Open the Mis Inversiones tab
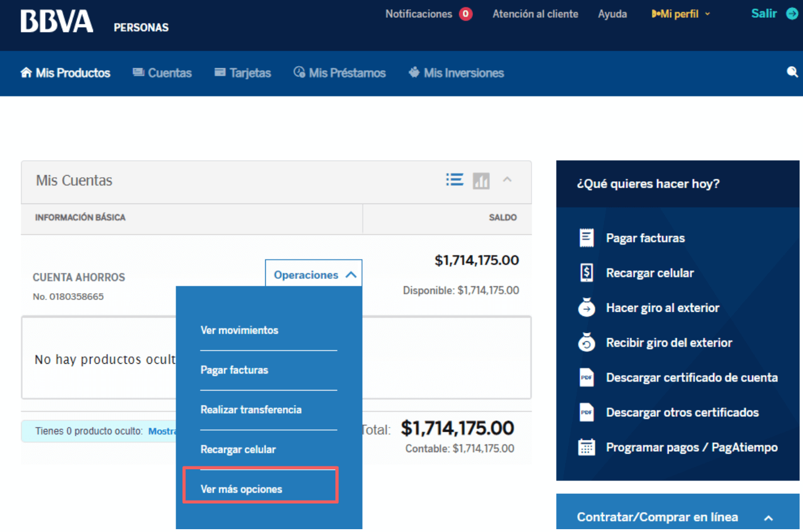 (x=456, y=73)
